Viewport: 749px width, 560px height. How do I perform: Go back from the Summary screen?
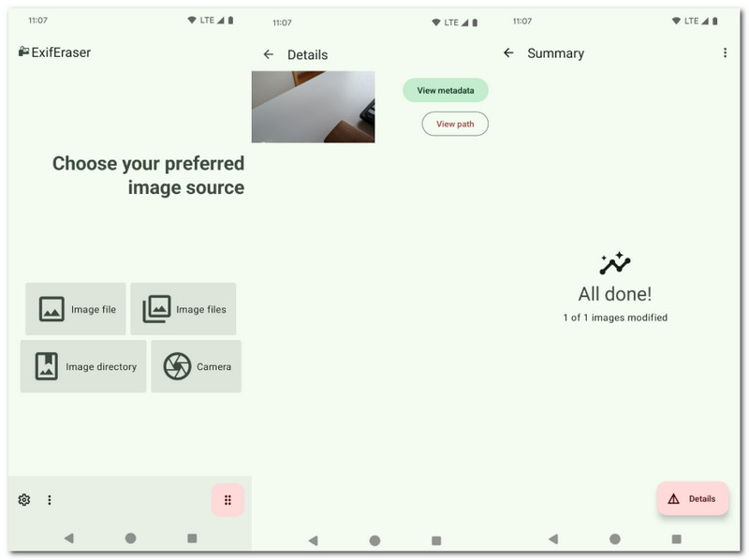coord(508,53)
